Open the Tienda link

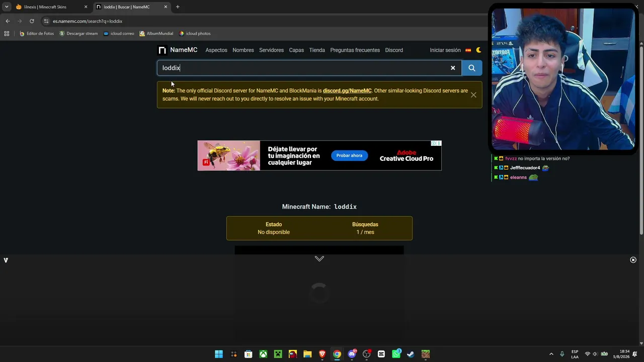click(x=317, y=50)
